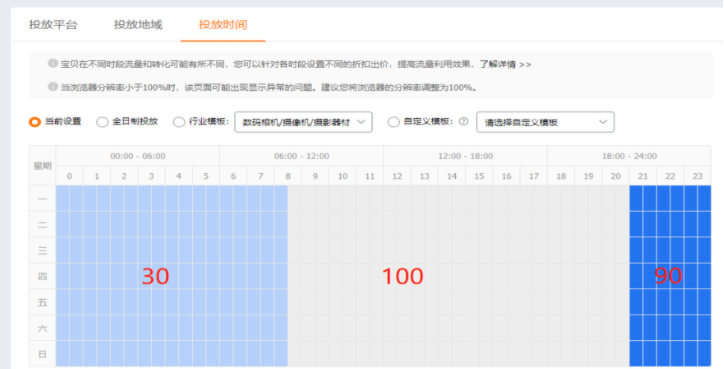Click the light blue cell for Tuesday hour 3
The width and height of the screenshot is (724, 369).
151,224
